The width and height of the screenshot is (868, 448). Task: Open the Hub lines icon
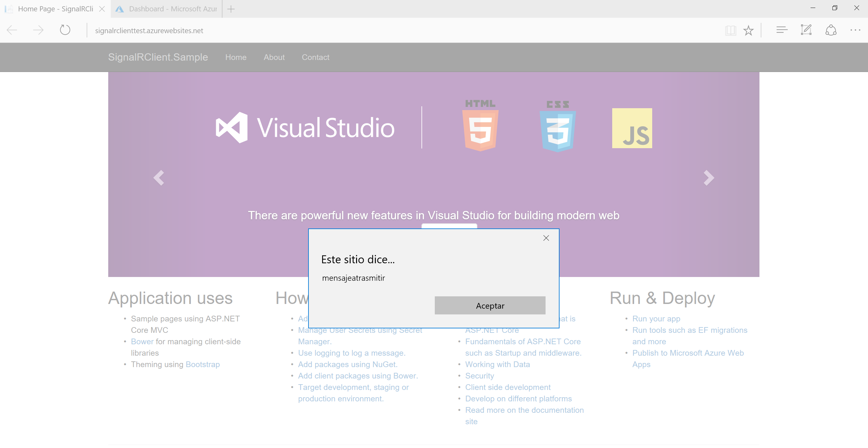[782, 30]
